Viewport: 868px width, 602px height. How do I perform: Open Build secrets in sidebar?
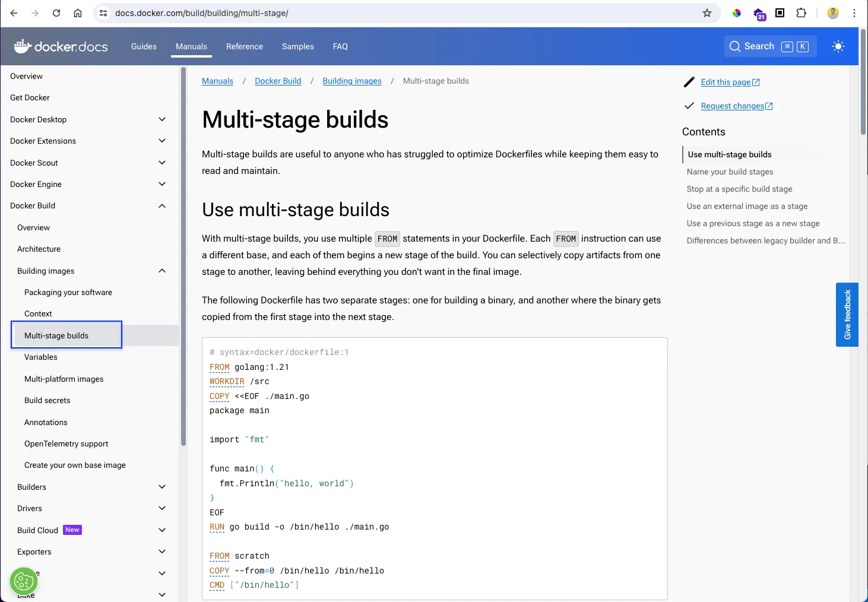[x=47, y=400]
